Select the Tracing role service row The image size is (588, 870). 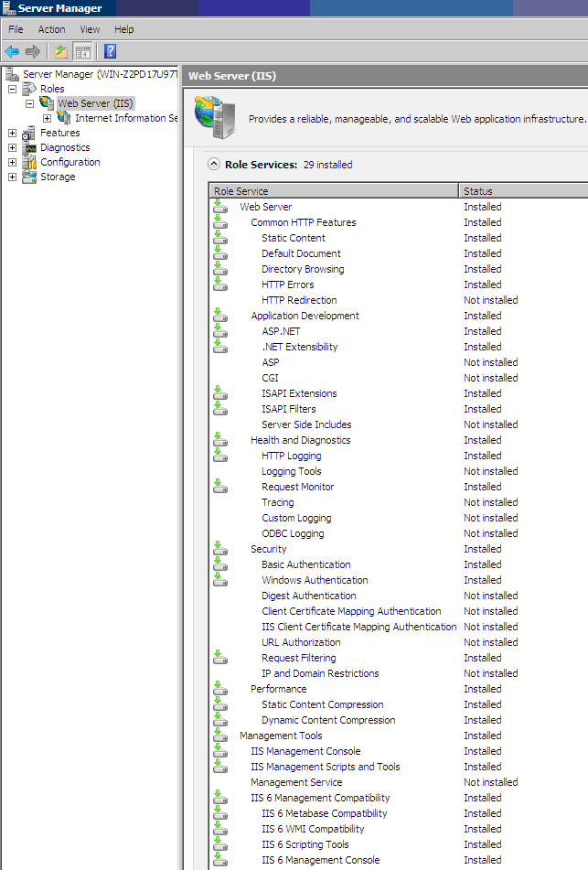coord(399,502)
